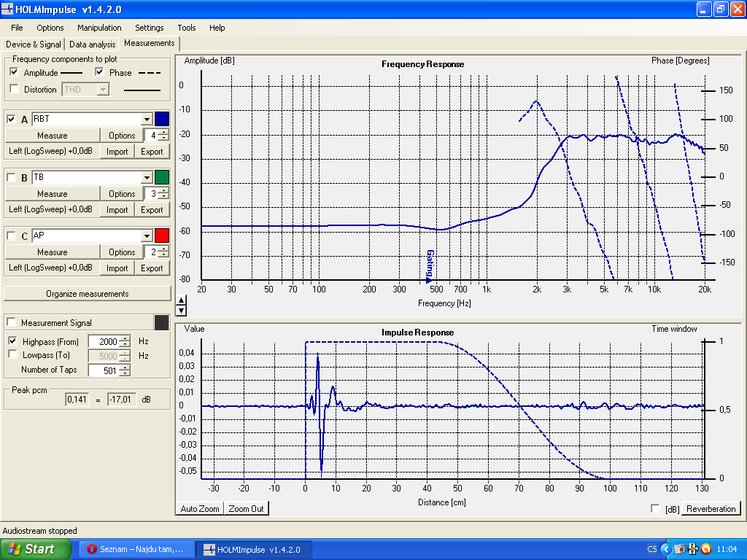The image size is (747, 560).
Task: Click the Highpass frequency stepper arrows
Action: point(125,341)
